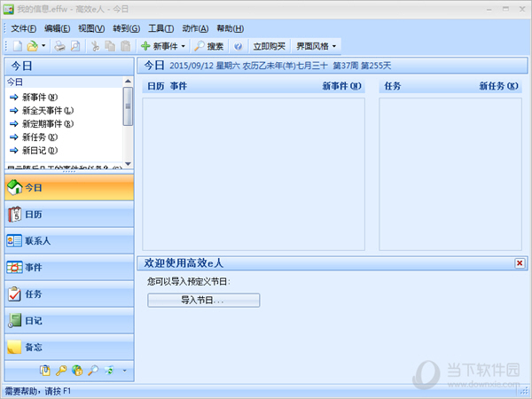Cut with the scissors icon
Image resolution: width=532 pixels, height=399 pixels.
(x=96, y=46)
